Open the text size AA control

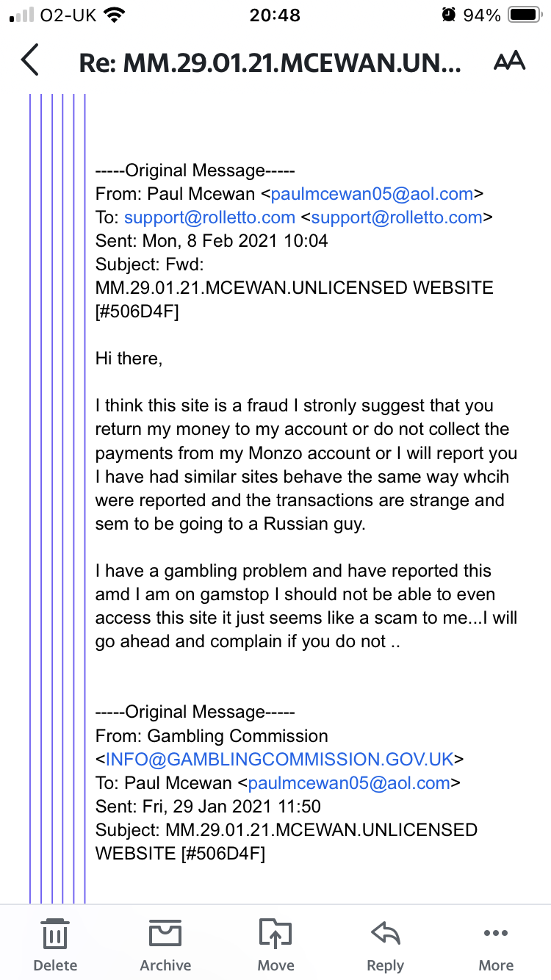pos(509,61)
